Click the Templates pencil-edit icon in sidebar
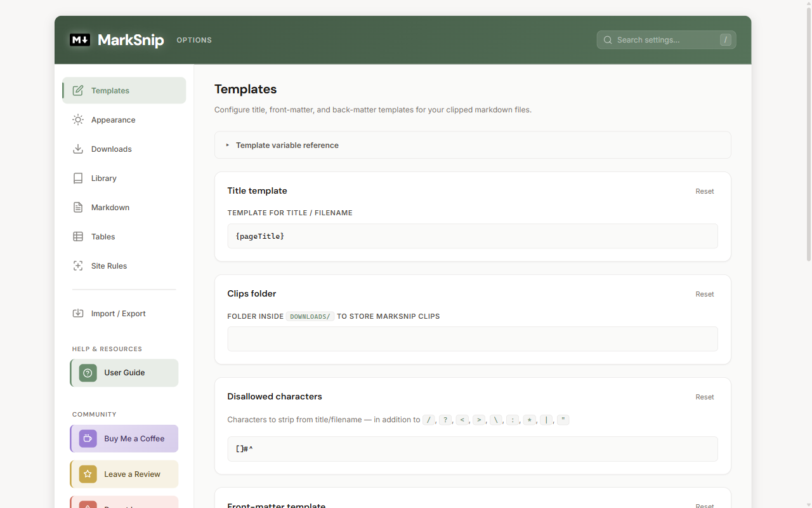 (78, 90)
